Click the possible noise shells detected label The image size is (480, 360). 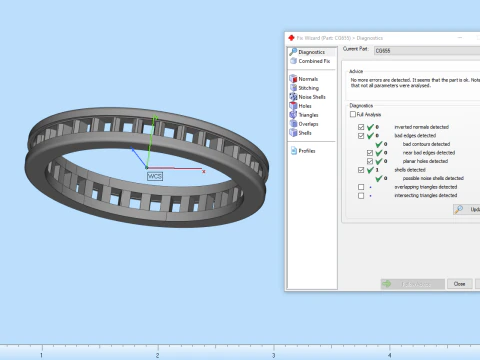[x=433, y=178]
